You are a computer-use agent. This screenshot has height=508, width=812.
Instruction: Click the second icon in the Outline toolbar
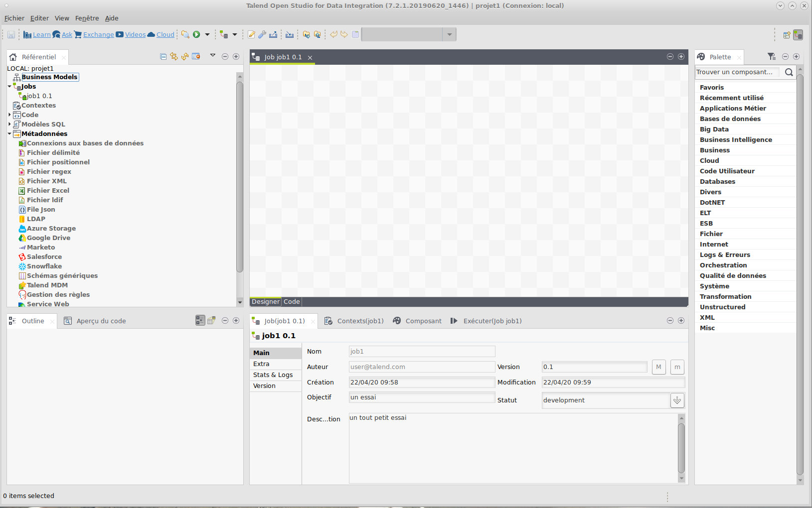pos(211,321)
